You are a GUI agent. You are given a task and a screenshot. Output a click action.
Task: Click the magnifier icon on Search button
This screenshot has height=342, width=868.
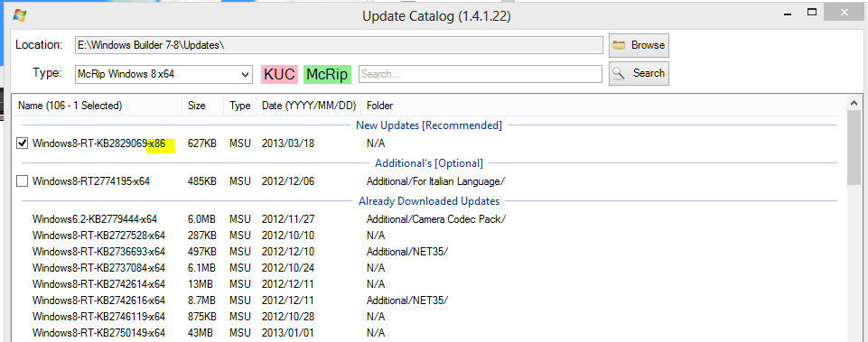(619, 73)
